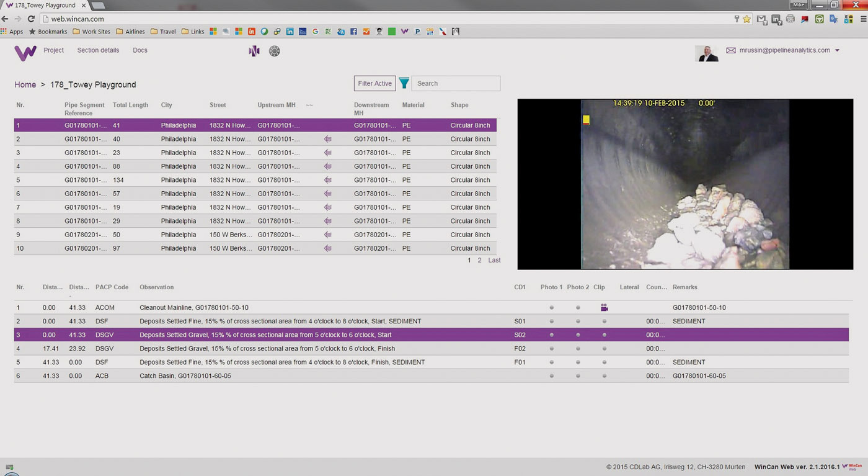Open the Project menu

pos(54,50)
